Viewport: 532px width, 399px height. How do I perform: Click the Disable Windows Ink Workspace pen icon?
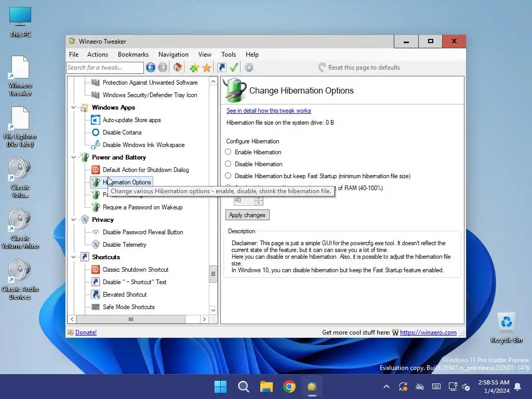[x=96, y=145]
